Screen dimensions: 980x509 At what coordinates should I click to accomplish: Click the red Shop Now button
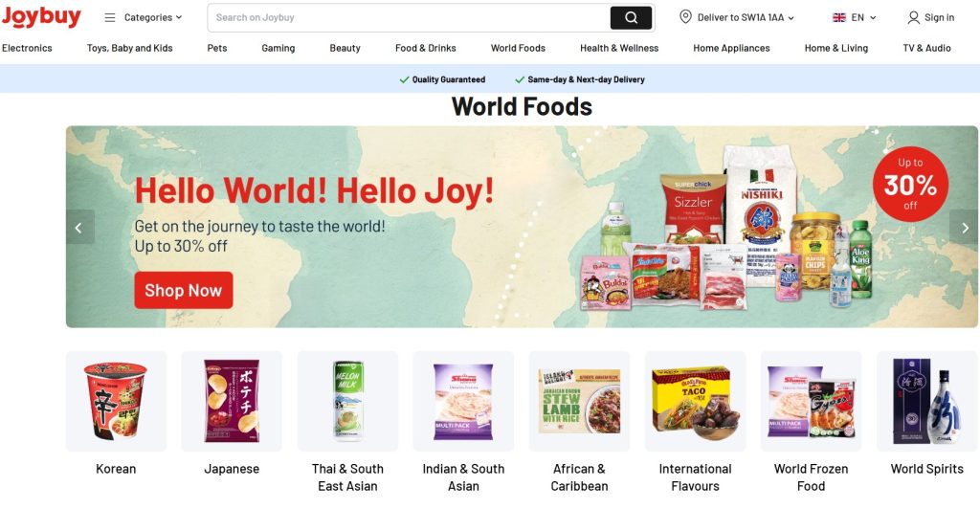point(183,290)
